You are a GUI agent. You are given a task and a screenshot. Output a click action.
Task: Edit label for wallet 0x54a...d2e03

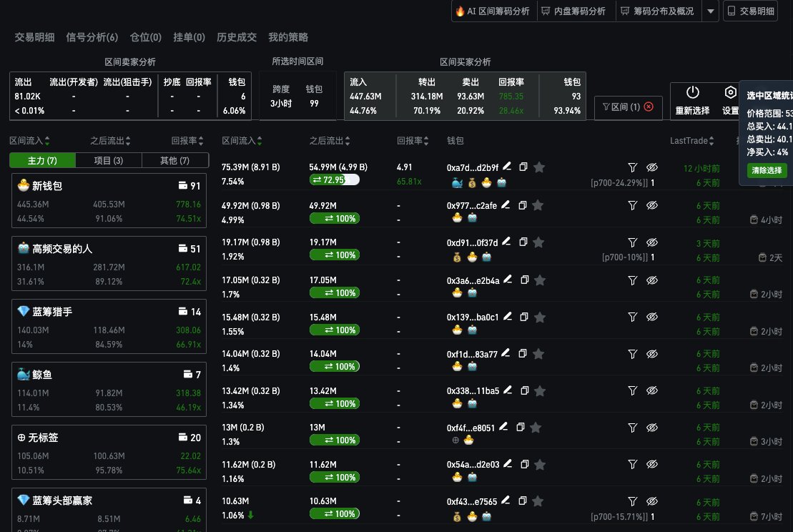click(508, 463)
